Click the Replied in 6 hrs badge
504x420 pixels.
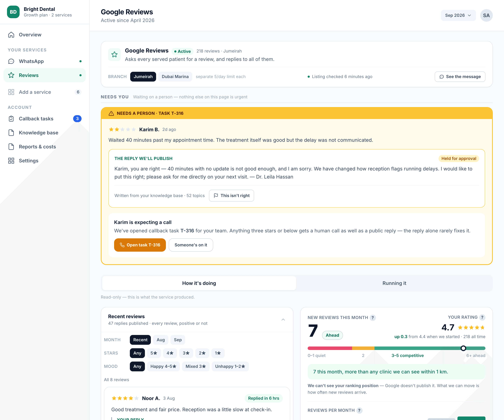(x=264, y=398)
